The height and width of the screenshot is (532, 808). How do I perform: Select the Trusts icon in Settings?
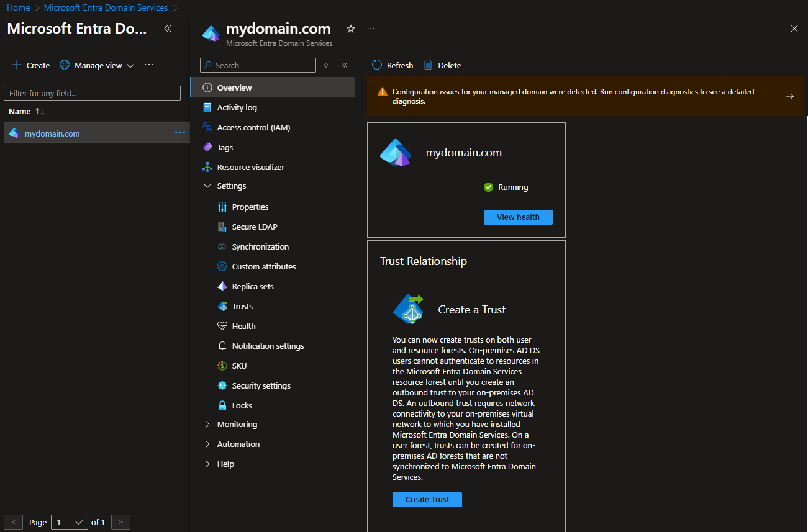[x=222, y=306]
